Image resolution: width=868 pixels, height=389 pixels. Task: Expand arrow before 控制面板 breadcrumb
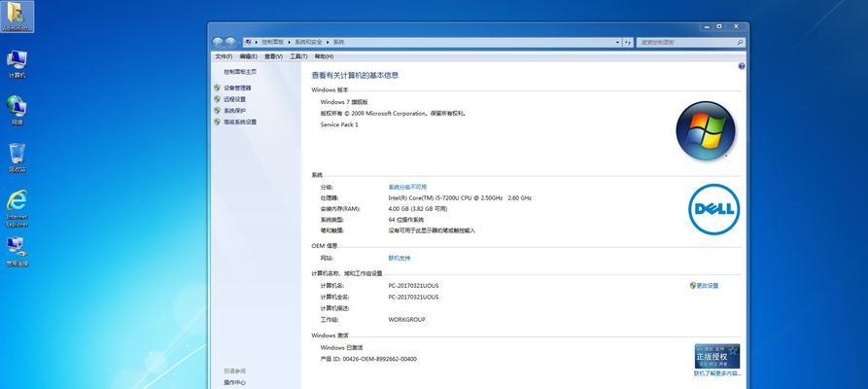point(257,42)
